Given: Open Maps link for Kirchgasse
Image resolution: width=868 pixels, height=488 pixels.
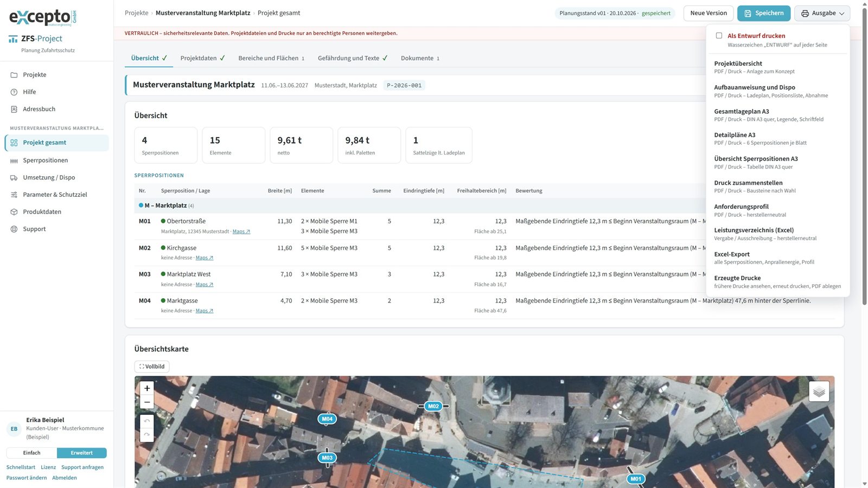Looking at the screenshot, I should click(205, 258).
